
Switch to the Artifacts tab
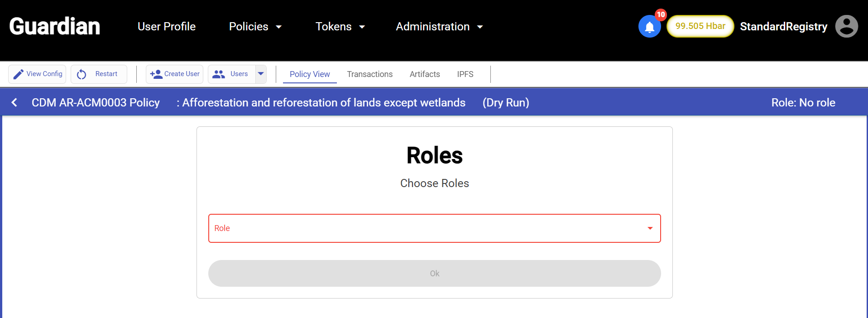[424, 74]
